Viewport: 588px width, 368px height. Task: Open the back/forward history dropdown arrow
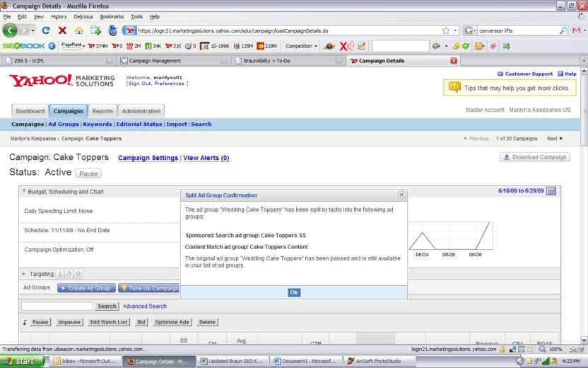coord(33,30)
